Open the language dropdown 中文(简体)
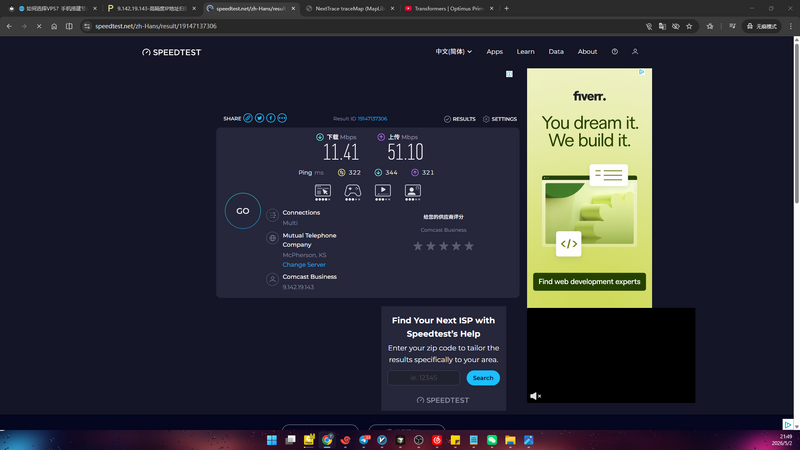This screenshot has width=800, height=450. pos(454,52)
